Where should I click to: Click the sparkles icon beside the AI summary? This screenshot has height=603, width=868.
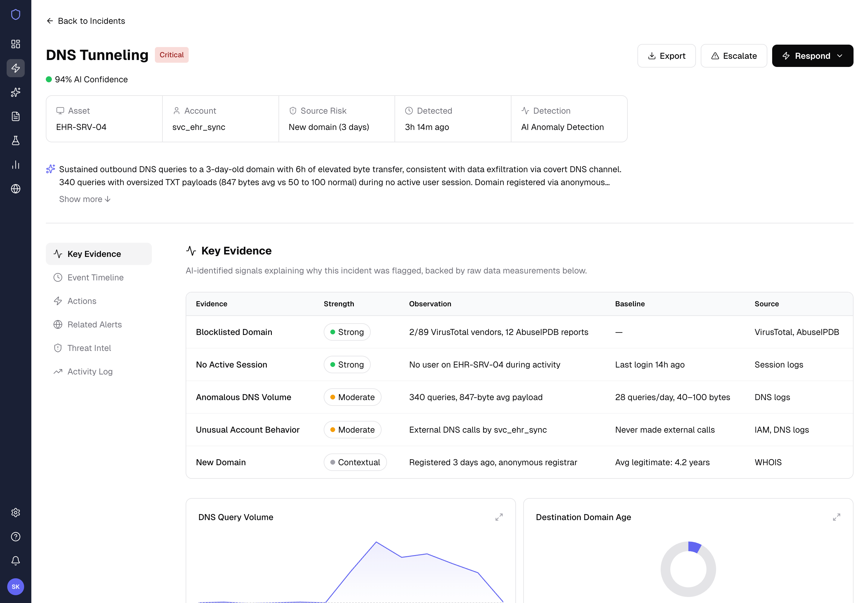pos(51,169)
